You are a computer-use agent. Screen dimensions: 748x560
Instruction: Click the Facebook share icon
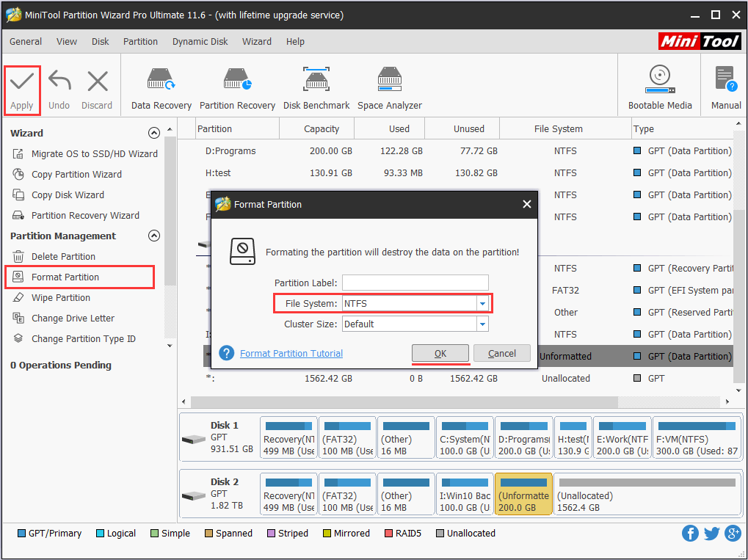[690, 534]
